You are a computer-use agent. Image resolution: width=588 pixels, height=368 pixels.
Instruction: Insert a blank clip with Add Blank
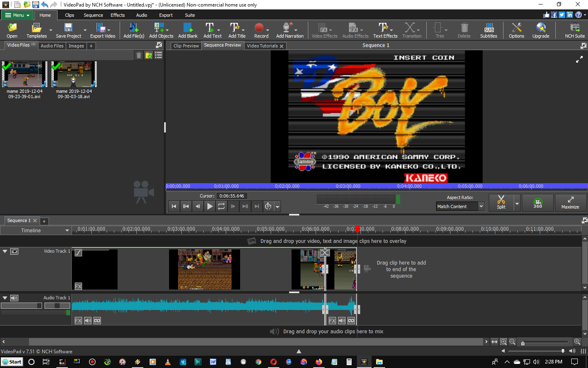(x=188, y=31)
